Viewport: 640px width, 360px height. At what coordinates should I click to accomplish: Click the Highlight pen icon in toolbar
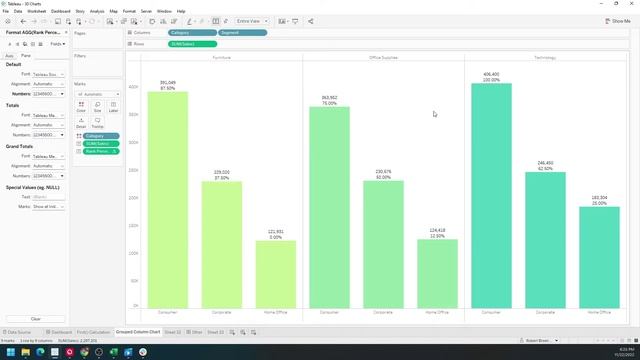pyautogui.click(x=189, y=21)
